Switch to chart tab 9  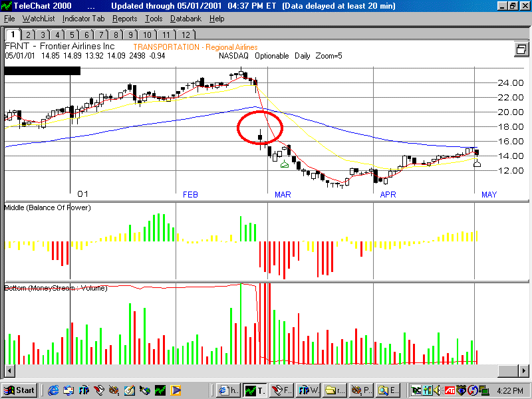(130, 35)
